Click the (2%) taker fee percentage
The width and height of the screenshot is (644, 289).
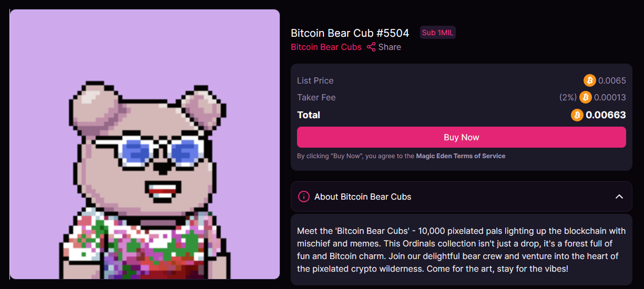[x=568, y=97]
